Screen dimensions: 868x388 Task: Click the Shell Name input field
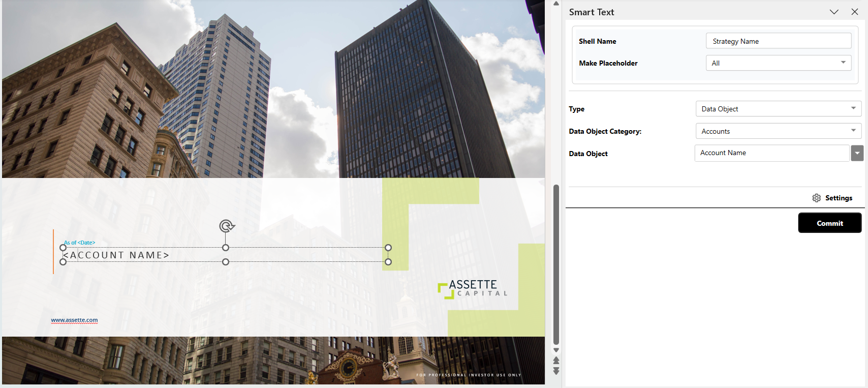pos(778,41)
